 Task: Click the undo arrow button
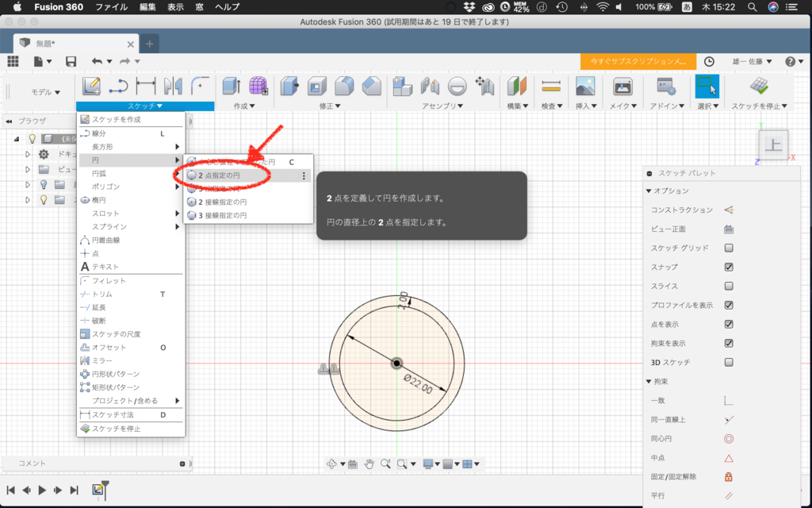pyautogui.click(x=98, y=61)
